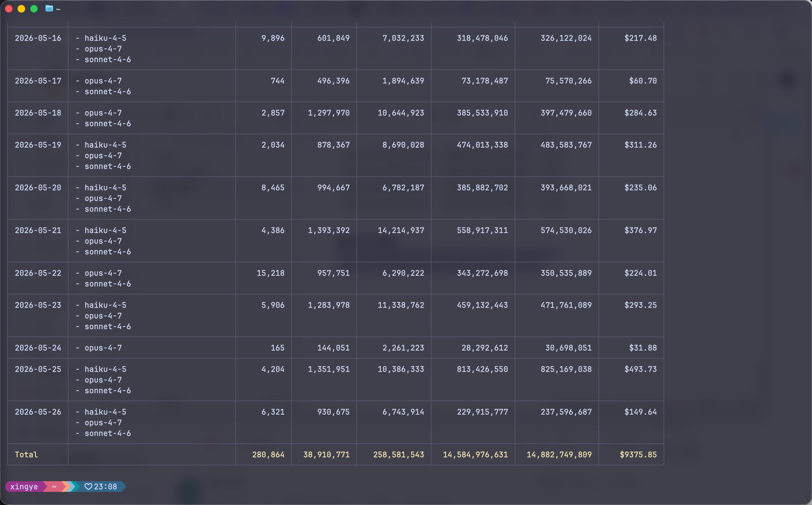Click the red close window button
812x505 pixels.
9,8
